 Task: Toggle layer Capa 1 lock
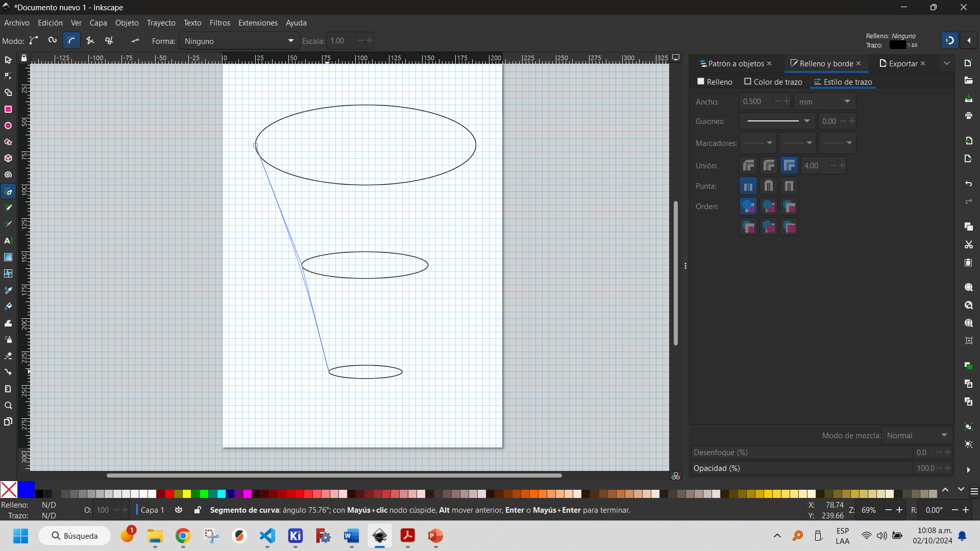coord(198,510)
